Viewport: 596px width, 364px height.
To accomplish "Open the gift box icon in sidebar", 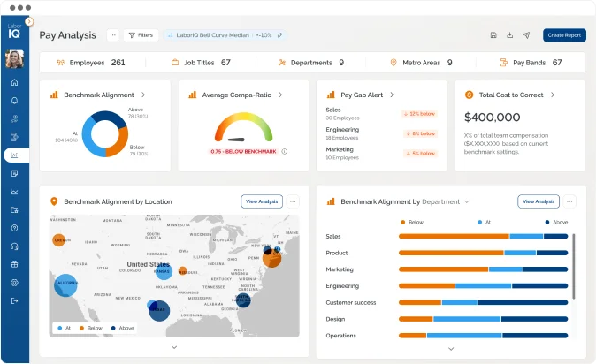I will click(x=14, y=264).
